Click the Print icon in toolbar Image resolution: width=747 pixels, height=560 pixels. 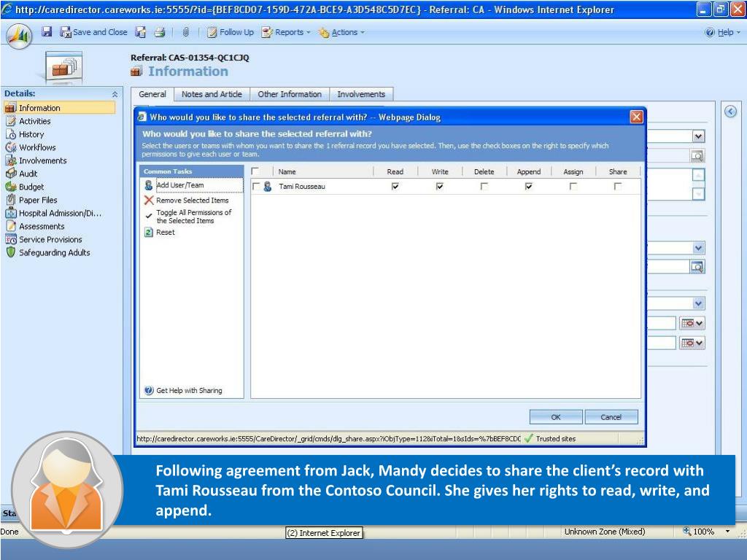(159, 32)
